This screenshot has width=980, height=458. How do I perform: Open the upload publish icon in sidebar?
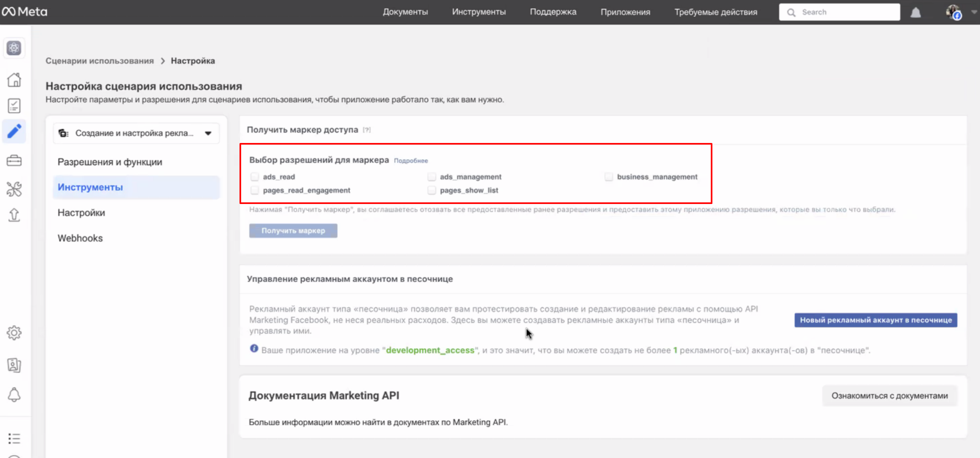[14, 215]
